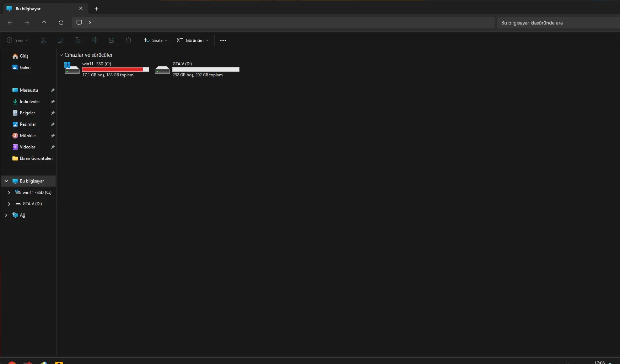Screen dimensions: 620x364
Task: Collapse the Bu bilgisayar tree node
Action: [6, 181]
